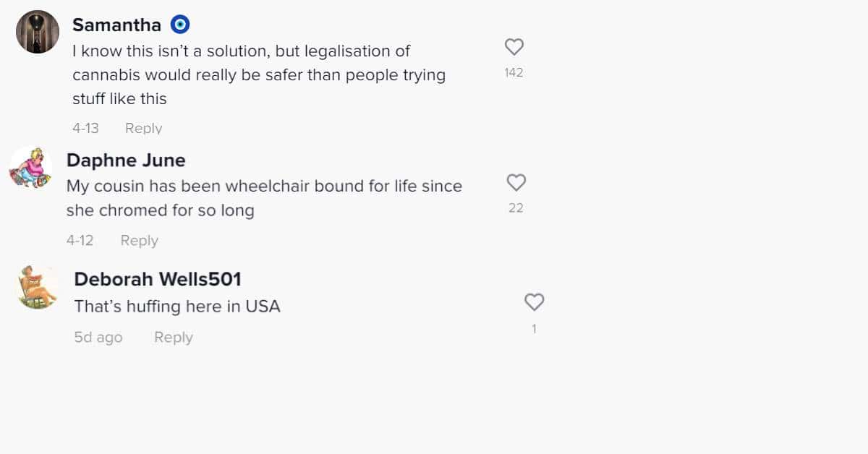Image resolution: width=868 pixels, height=454 pixels.
Task: Click the heart icon on Daphne June's comment
Action: tap(516, 182)
